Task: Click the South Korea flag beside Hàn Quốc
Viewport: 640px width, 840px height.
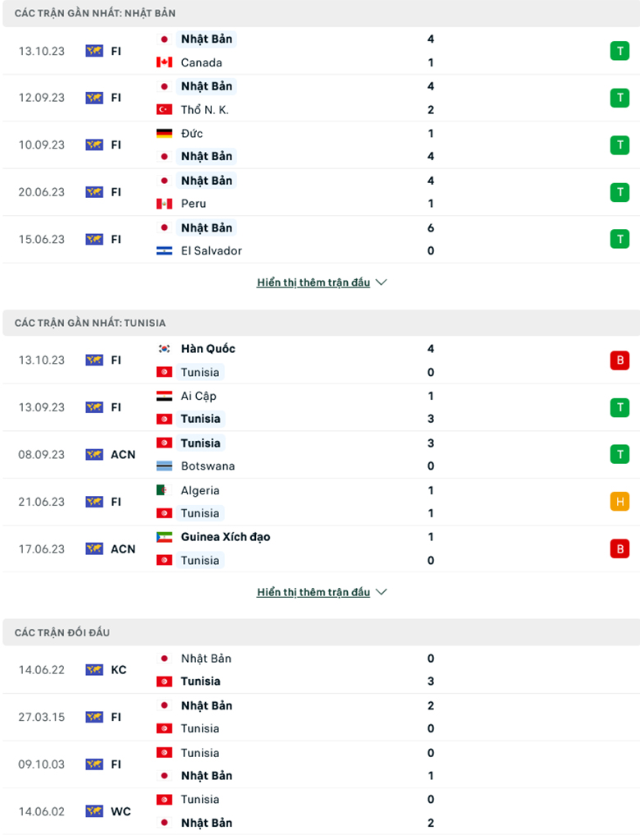Action: (163, 348)
